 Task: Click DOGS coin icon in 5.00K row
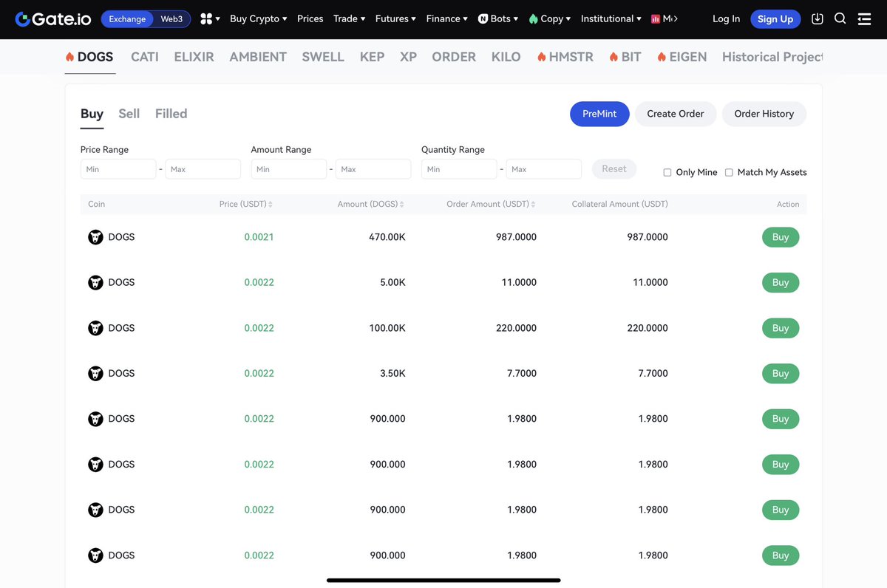tap(95, 282)
